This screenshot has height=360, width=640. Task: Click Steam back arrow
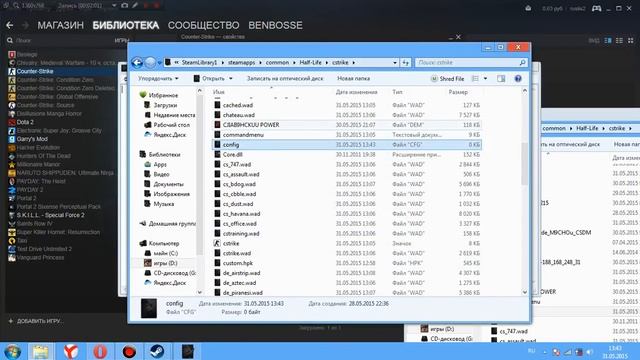coord(10,25)
